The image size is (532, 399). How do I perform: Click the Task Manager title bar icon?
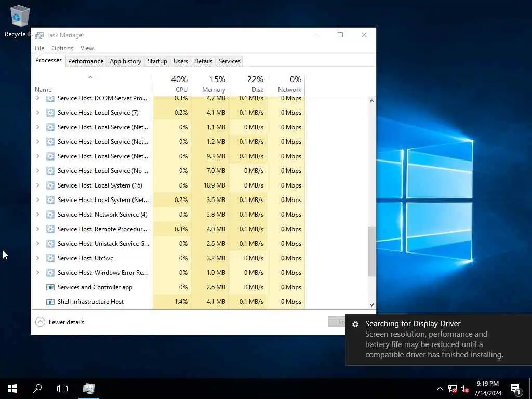pos(39,35)
